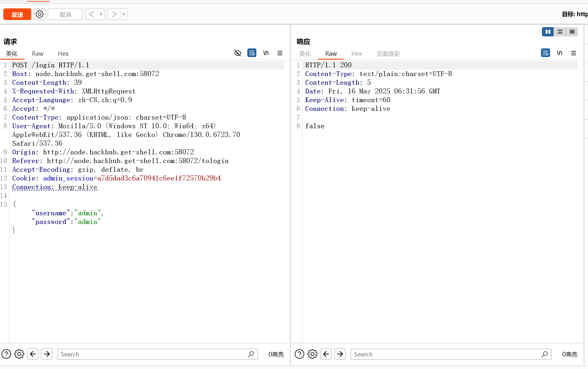Open the 页面渲染 rendering tab for the response
588x369 pixels.
click(x=388, y=53)
